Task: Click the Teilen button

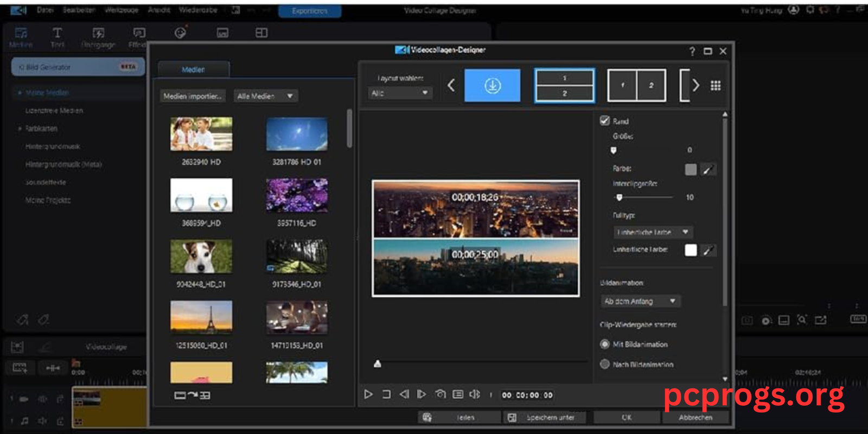Action: tap(459, 417)
